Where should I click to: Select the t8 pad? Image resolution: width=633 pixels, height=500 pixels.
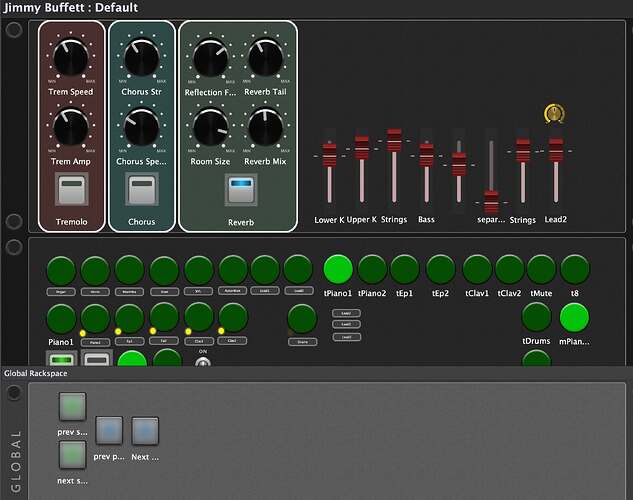(575, 269)
